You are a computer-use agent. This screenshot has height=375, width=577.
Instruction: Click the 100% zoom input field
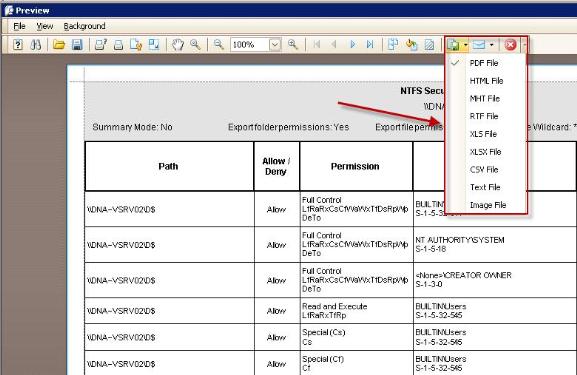pos(250,45)
